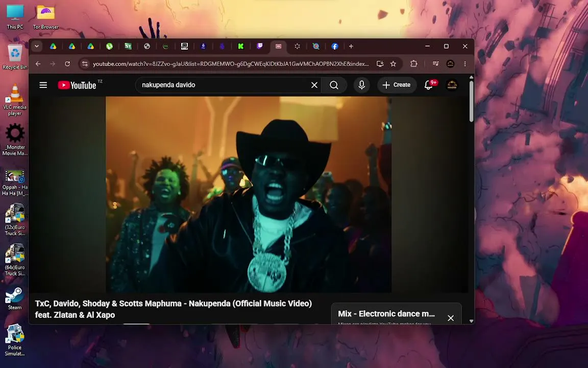Image resolution: width=588 pixels, height=368 pixels.
Task: Open YouTube notifications bell
Action: (x=429, y=85)
